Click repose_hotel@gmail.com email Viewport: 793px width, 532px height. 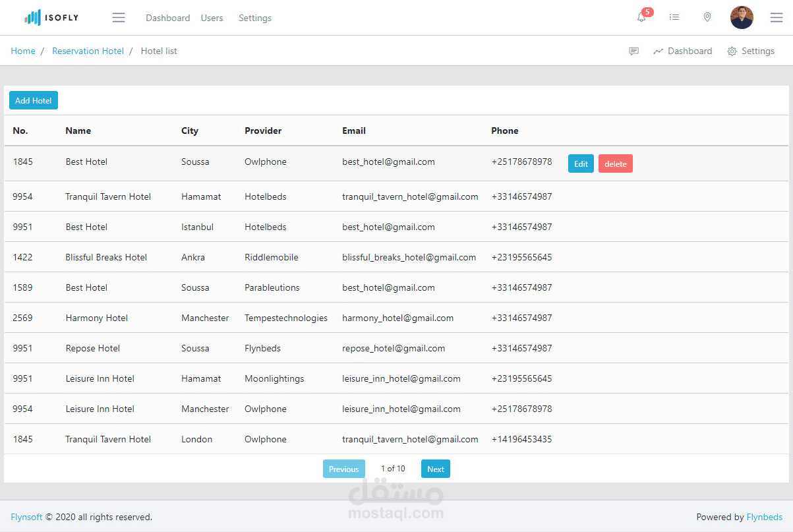[394, 348]
